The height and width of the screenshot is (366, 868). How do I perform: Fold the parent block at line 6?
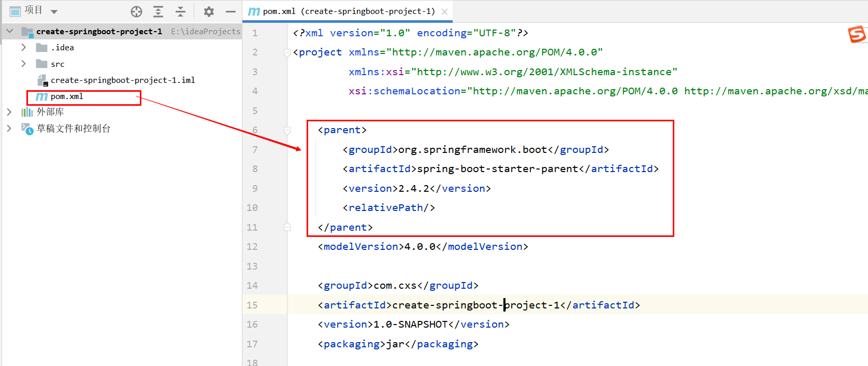click(287, 130)
